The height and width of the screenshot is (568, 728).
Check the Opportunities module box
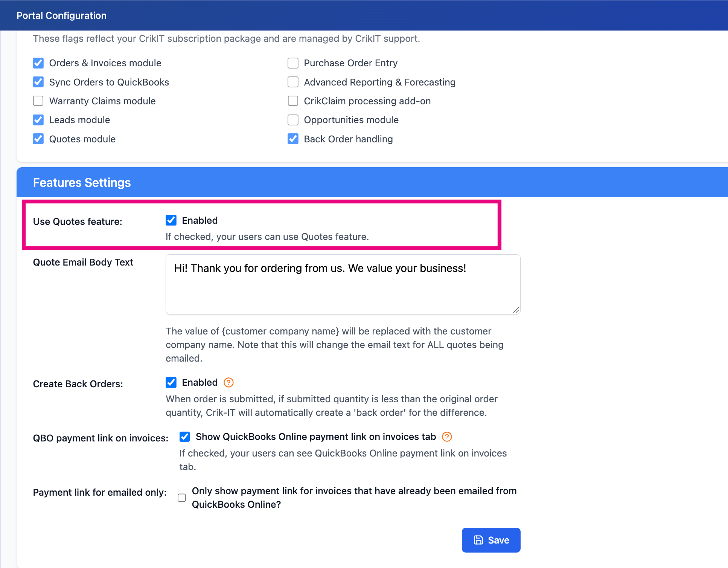(x=293, y=120)
